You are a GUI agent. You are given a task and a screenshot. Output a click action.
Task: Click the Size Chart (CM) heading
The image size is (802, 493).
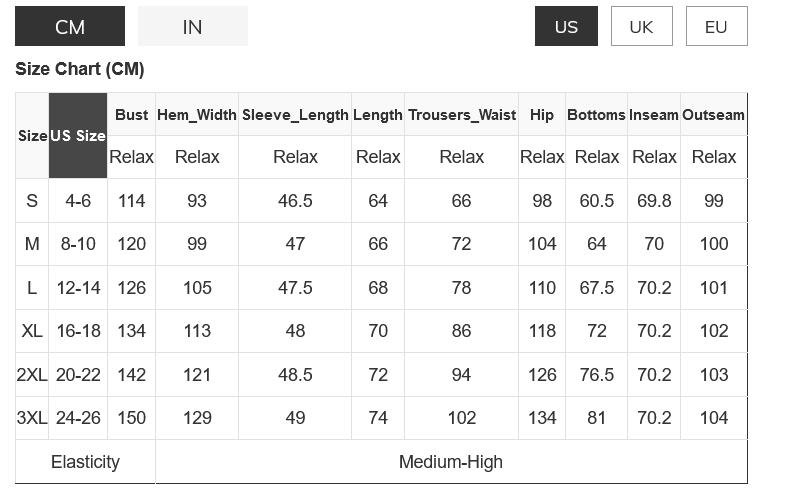(x=80, y=70)
